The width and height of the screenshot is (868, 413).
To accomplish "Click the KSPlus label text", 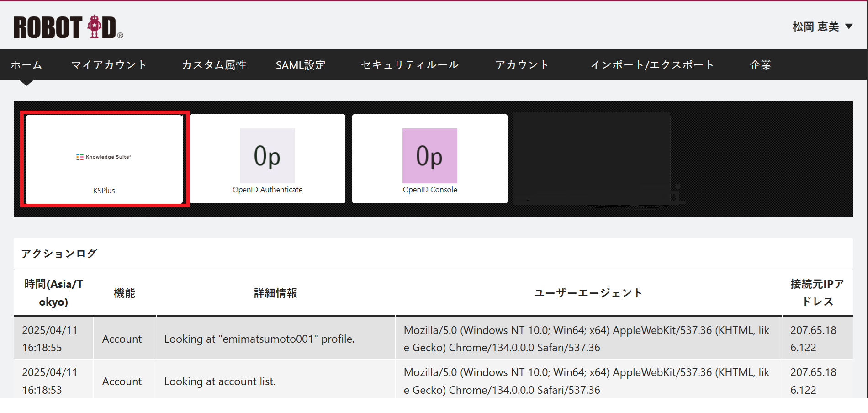I will coord(104,191).
